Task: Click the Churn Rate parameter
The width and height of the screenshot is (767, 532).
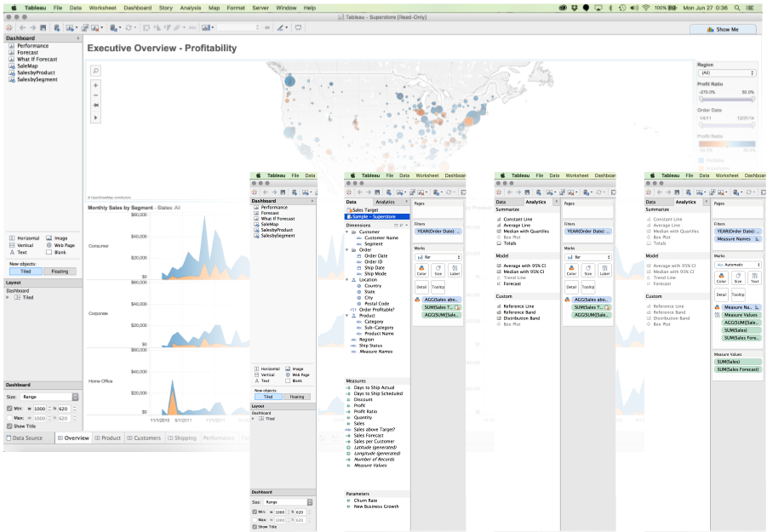Action: pyautogui.click(x=365, y=501)
